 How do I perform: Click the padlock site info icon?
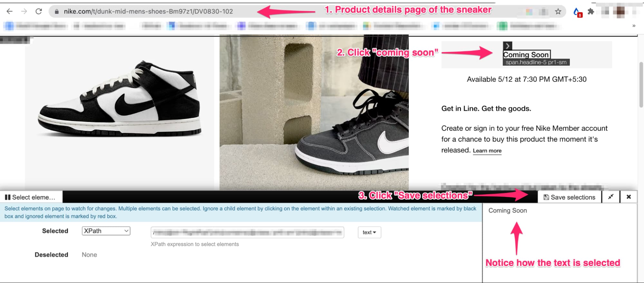(57, 12)
